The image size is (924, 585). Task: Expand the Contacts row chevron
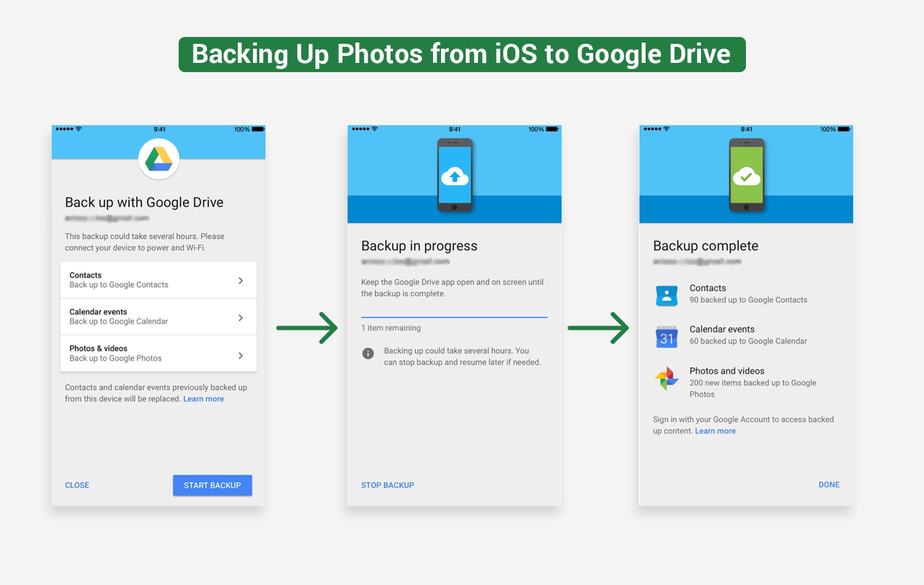tap(240, 280)
